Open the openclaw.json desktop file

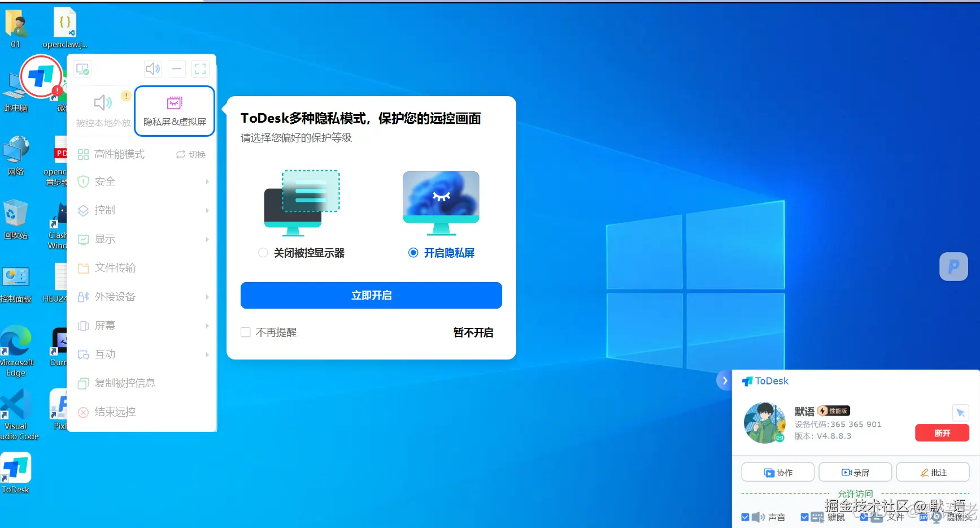[x=65, y=28]
